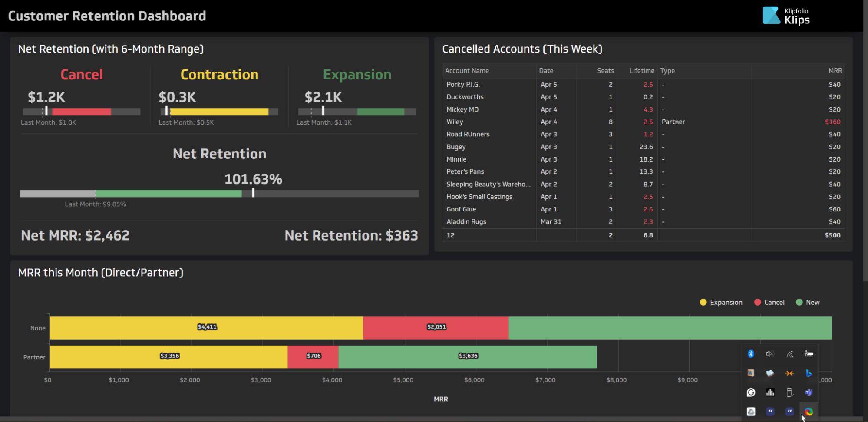Click the Bing icon in the tray
This screenshot has height=422, width=868.
809,373
